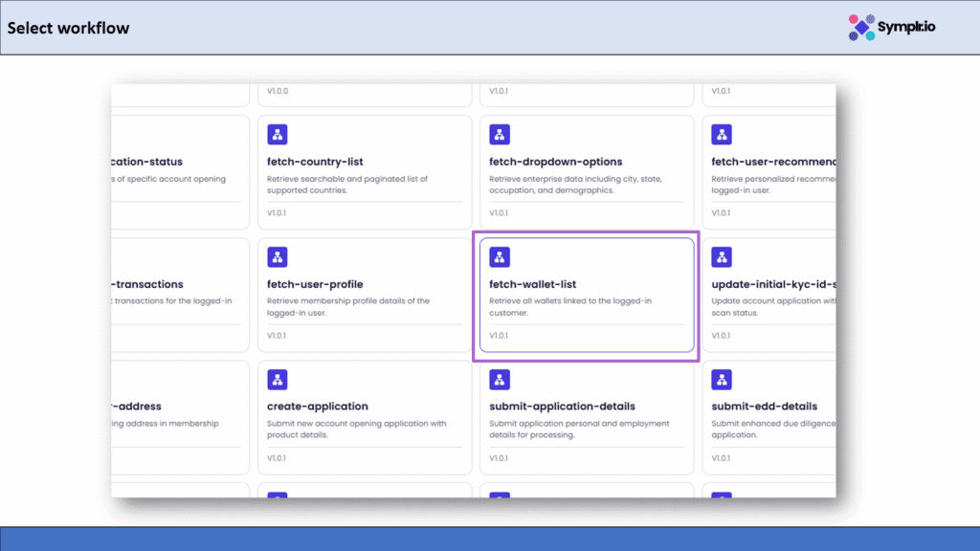This screenshot has width=980, height=551.
Task: Click the update-initial-kyc-id card icon
Action: pyautogui.click(x=722, y=257)
